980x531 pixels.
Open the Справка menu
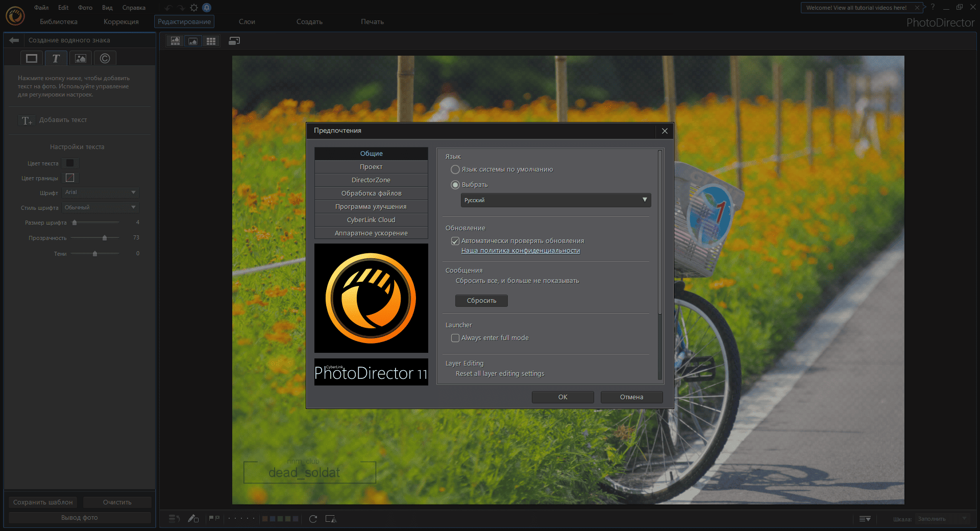[134, 8]
